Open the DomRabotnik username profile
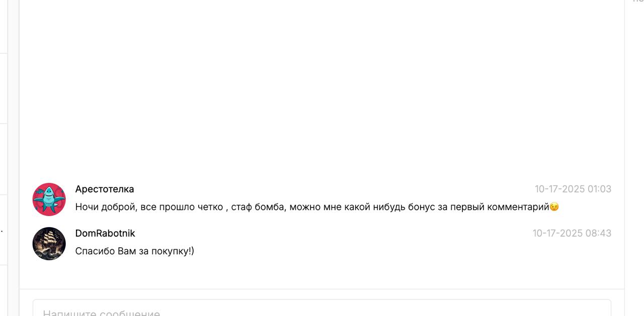 pos(105,233)
